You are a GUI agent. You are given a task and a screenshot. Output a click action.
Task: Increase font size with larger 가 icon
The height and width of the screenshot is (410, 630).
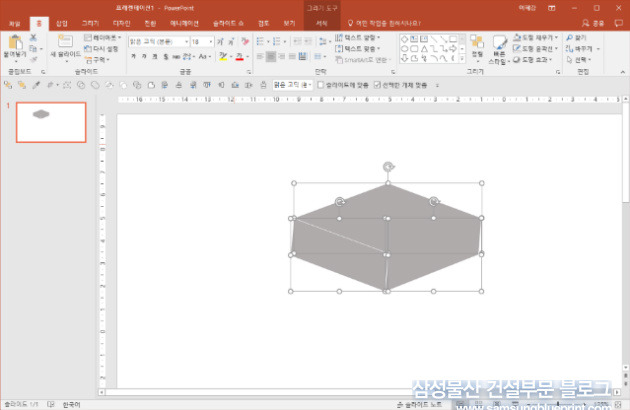(220, 41)
